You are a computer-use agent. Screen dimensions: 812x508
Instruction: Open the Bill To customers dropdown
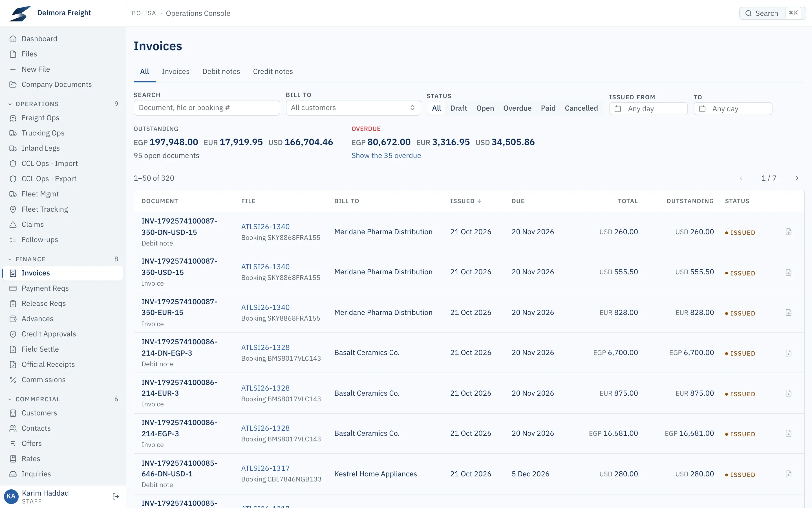[353, 108]
